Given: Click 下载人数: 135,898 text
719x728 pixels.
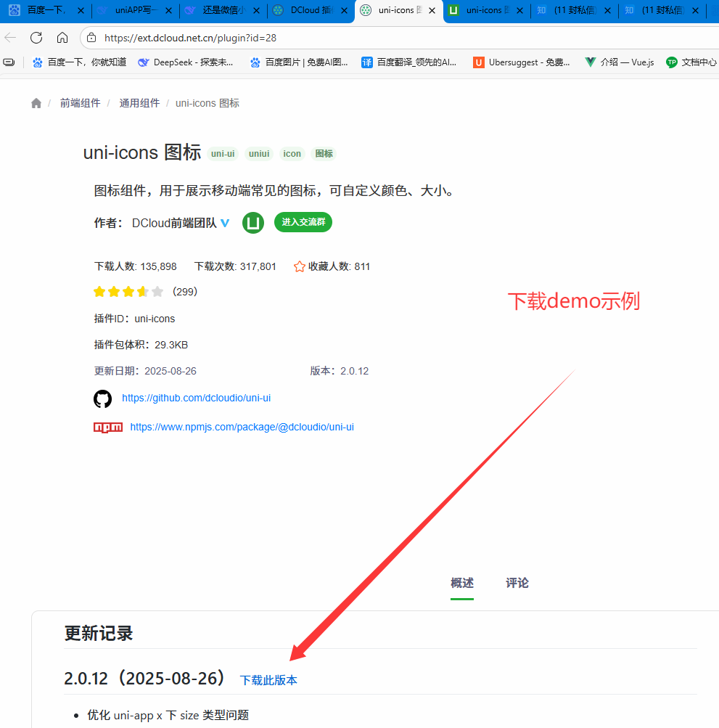Looking at the screenshot, I should pyautogui.click(x=136, y=266).
